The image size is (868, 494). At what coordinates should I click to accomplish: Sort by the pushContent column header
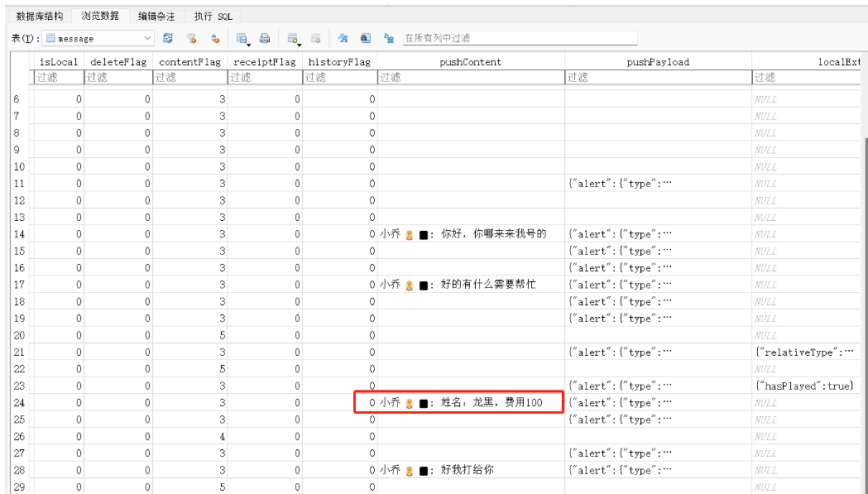pyautogui.click(x=470, y=61)
